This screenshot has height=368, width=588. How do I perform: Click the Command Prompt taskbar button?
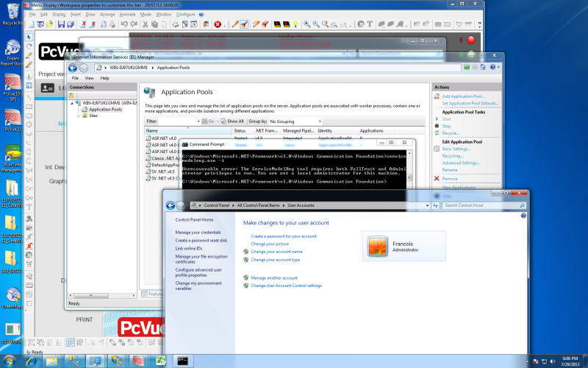(x=182, y=361)
